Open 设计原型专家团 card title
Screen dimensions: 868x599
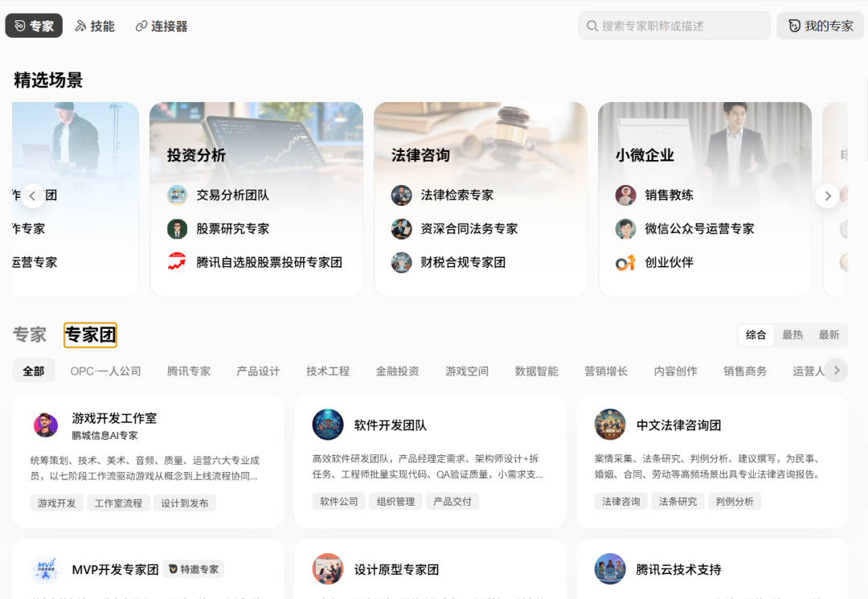tap(396, 569)
